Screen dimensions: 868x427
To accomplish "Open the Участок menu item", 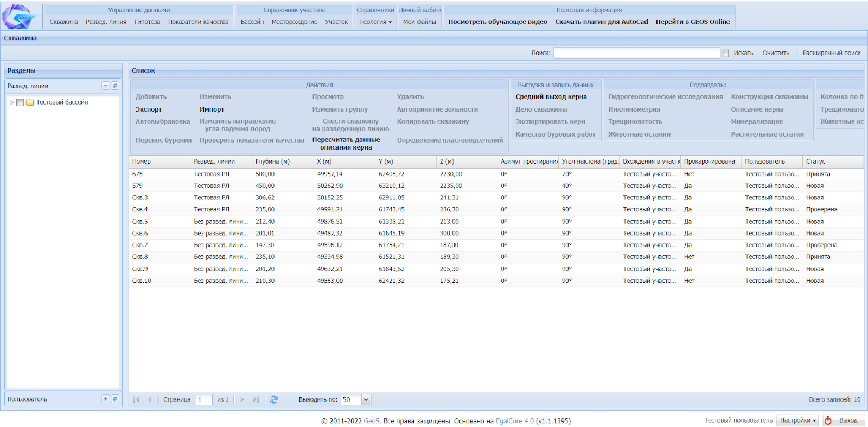I will pos(336,22).
